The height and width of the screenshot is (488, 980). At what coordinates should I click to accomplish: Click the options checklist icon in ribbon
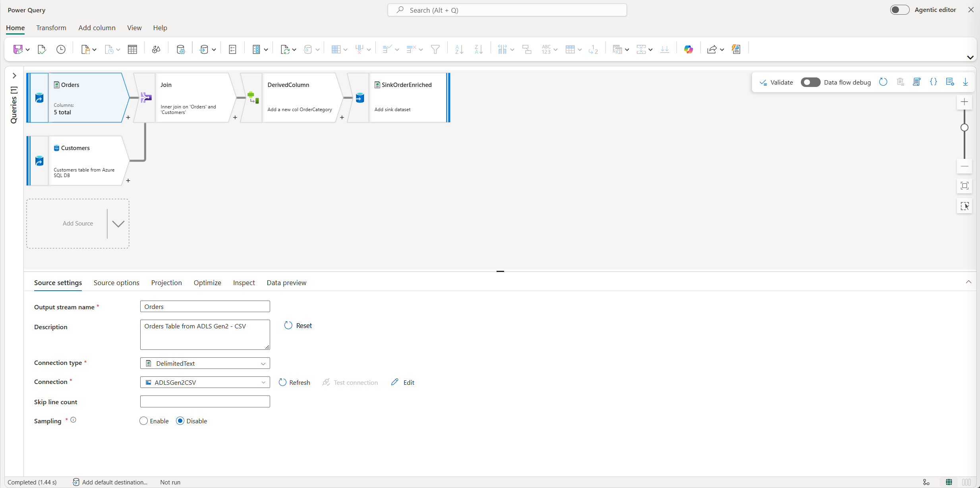click(x=233, y=49)
